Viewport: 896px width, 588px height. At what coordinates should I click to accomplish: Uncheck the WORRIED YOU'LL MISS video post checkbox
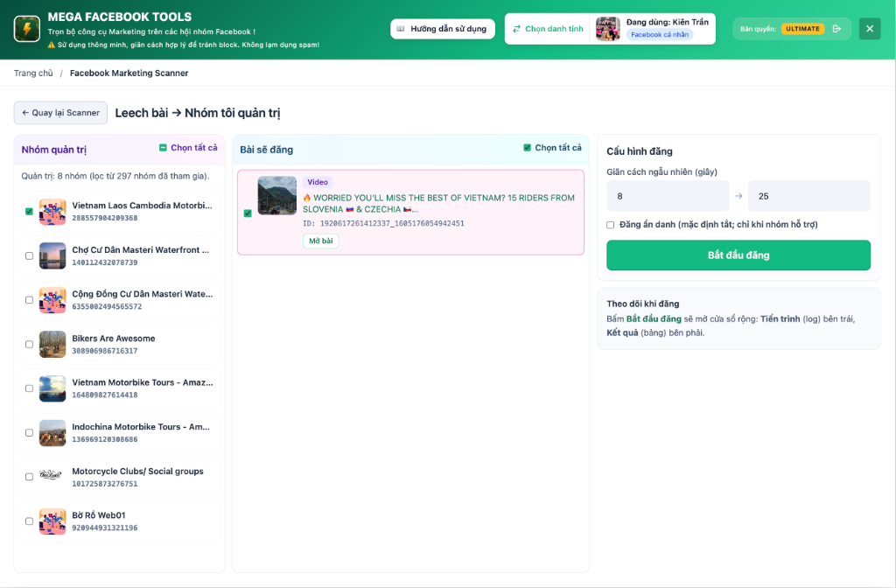coord(248,213)
